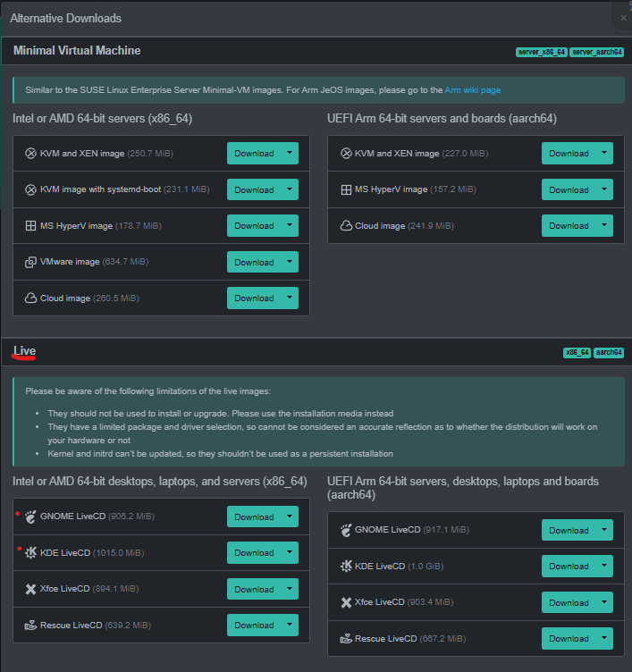Click the KDE icon for 1.0 GiB LiveCD
Viewport: 632px width, 672px height.
pyautogui.click(x=346, y=567)
